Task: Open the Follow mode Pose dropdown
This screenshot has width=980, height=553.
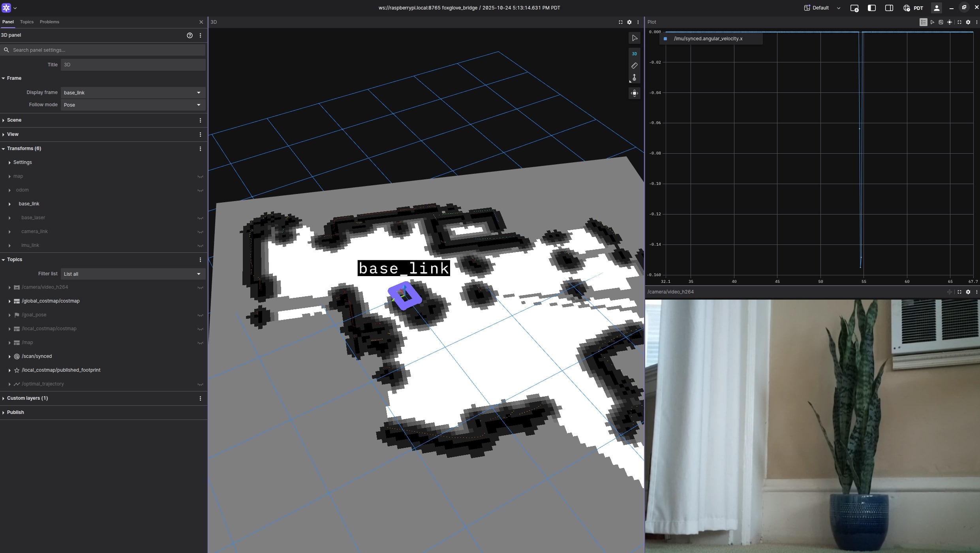Action: (x=133, y=105)
